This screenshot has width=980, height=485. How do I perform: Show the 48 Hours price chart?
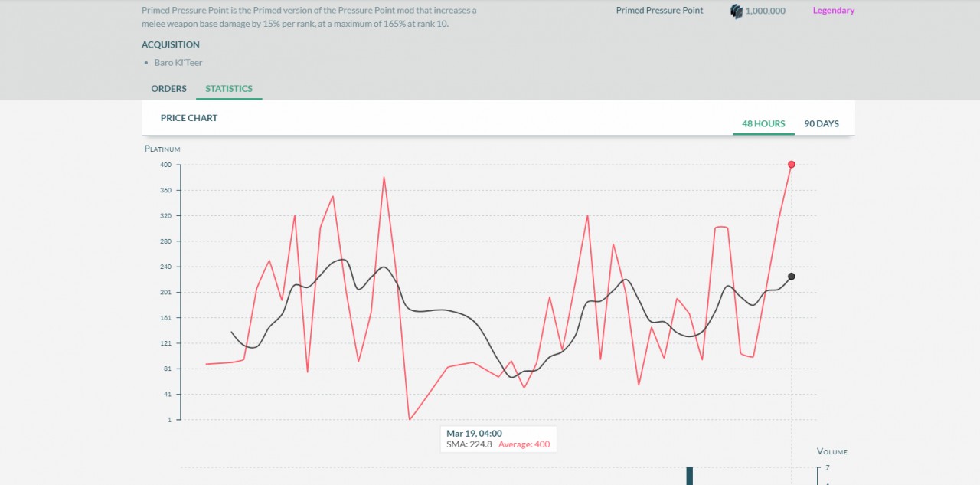coord(763,123)
